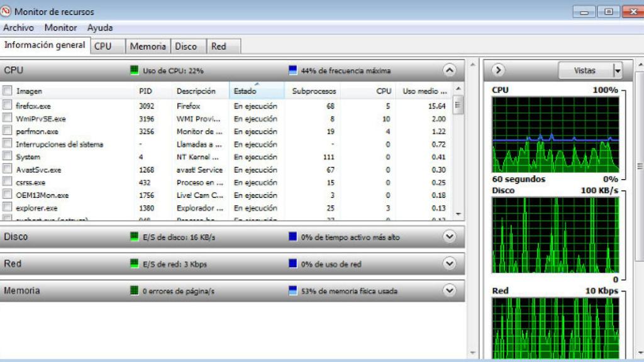644x362 pixels.
Task: Click the Monitor de recursos title bar icon
Action: [x=7, y=11]
